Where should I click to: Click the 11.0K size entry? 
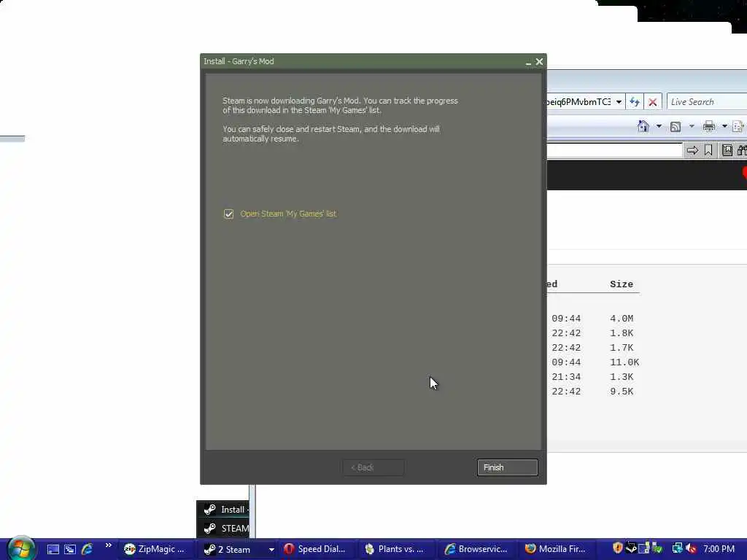tap(624, 362)
